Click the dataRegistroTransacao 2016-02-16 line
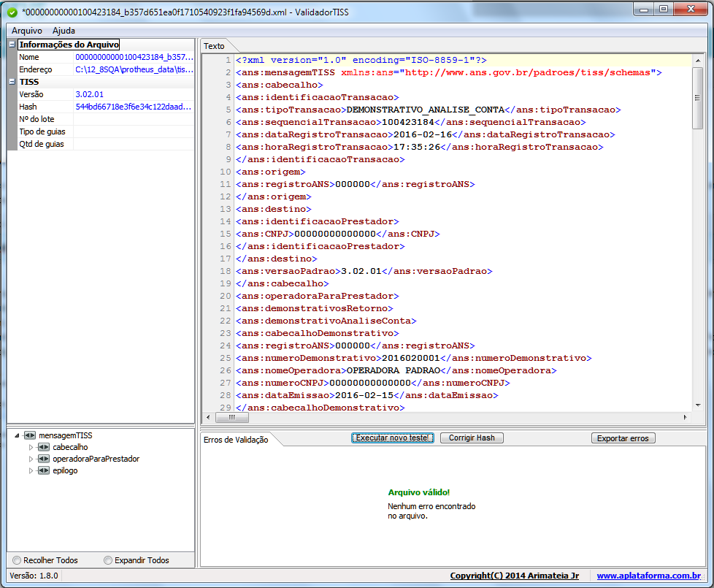The width and height of the screenshot is (714, 588). click(426, 134)
